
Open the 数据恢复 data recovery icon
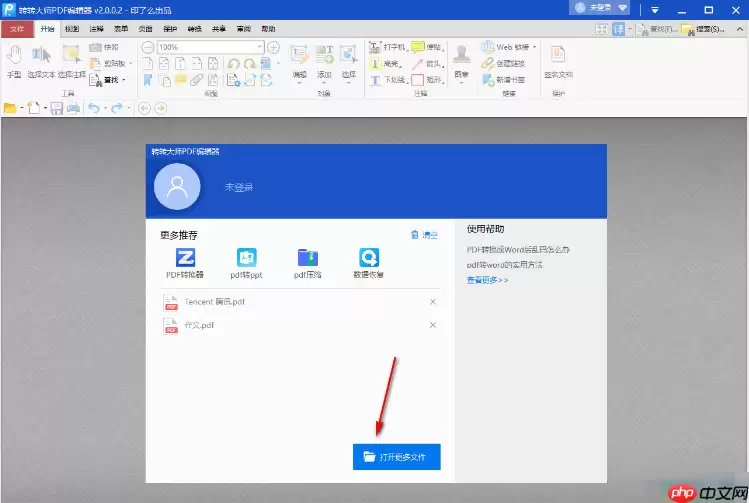pyautogui.click(x=368, y=258)
